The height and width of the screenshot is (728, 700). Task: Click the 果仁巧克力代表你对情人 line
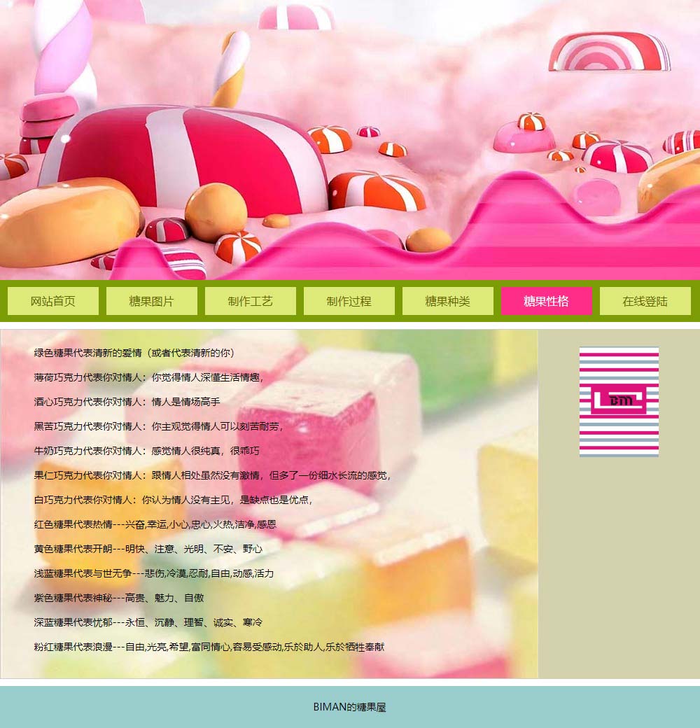[x=212, y=475]
